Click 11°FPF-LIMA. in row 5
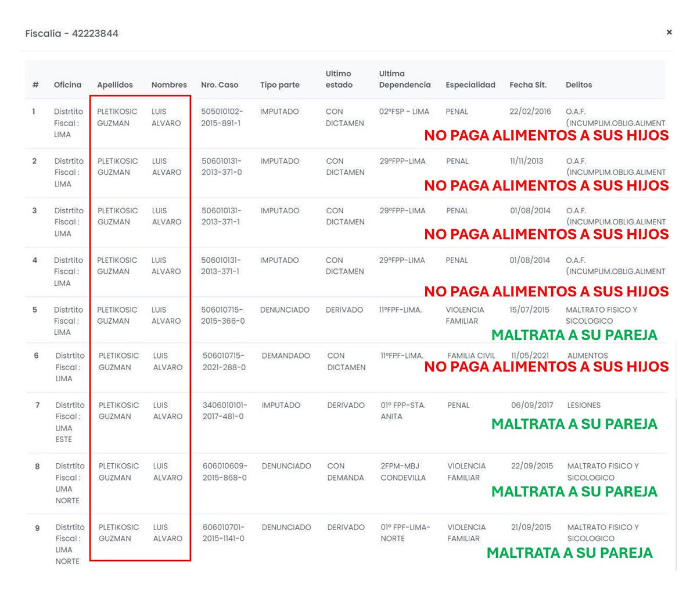Image resolution: width=697 pixels, height=616 pixels. pos(401,310)
